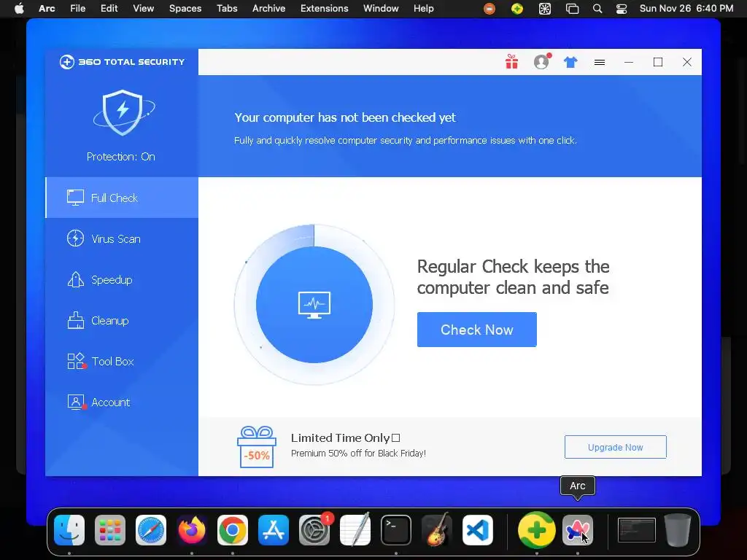Open the Archive menu
Image resolution: width=747 pixels, height=560 pixels.
point(268,9)
